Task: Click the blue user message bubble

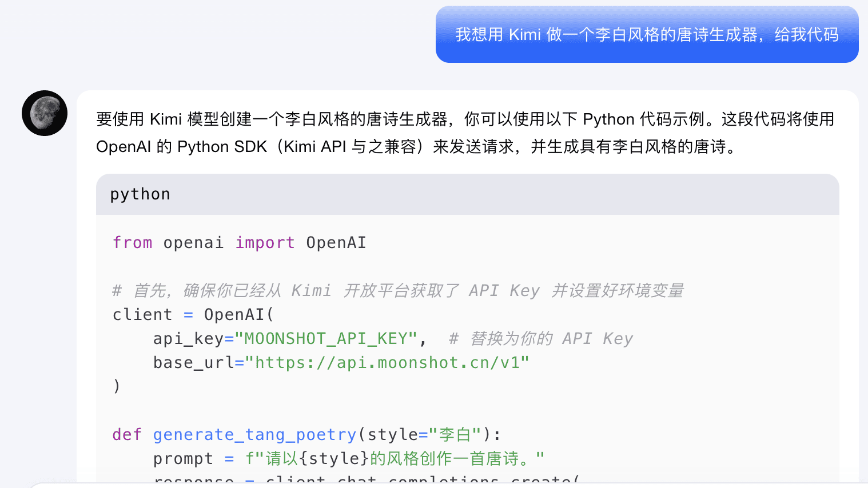Action: (646, 35)
